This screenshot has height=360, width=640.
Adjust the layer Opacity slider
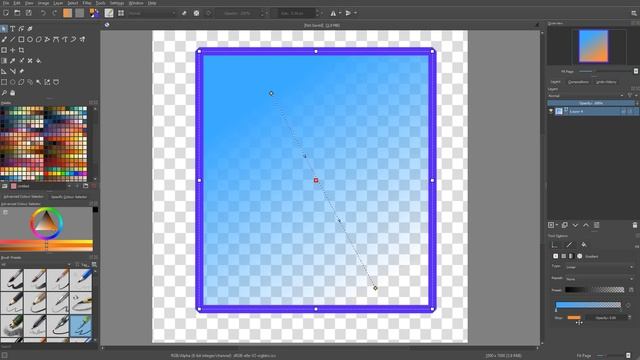(591, 103)
